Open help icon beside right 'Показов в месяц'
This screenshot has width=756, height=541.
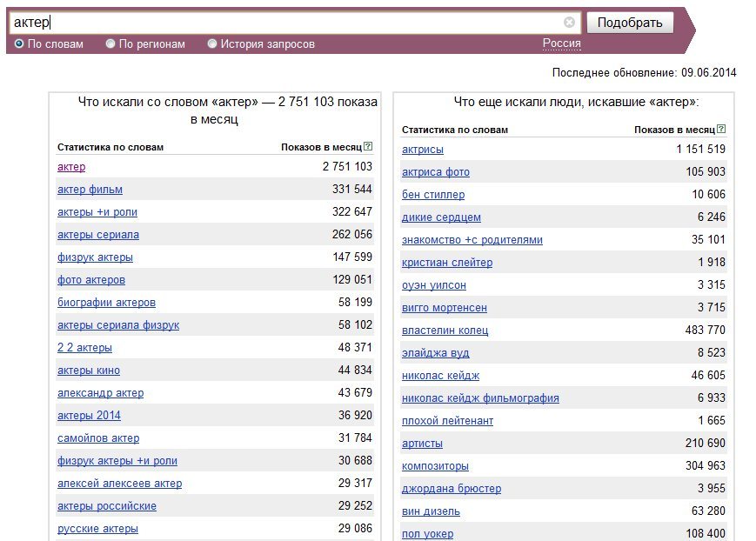click(721, 129)
